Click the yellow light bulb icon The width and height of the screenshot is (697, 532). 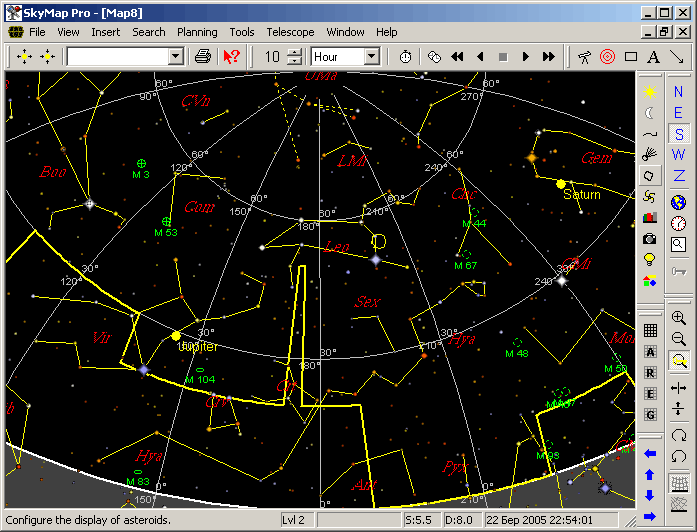pyautogui.click(x=649, y=260)
